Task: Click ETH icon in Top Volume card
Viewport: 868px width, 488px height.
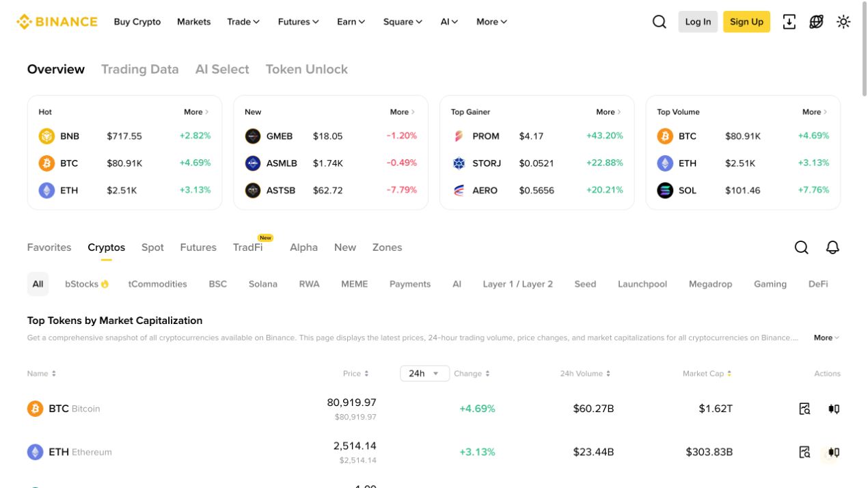Action: tap(665, 163)
